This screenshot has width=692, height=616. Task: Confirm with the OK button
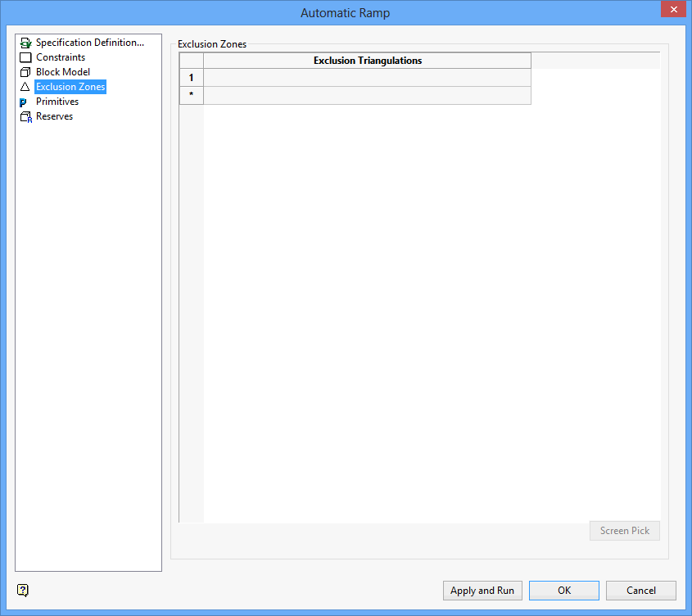tap(564, 591)
